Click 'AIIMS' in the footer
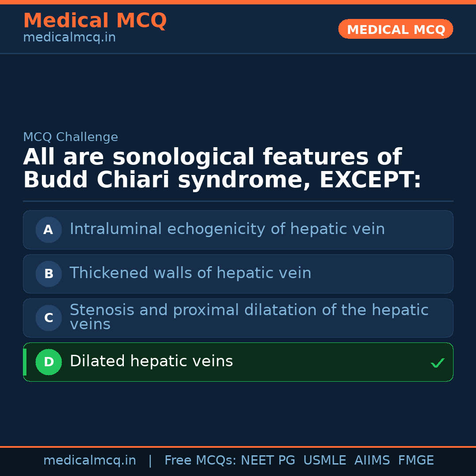 click(372, 461)
